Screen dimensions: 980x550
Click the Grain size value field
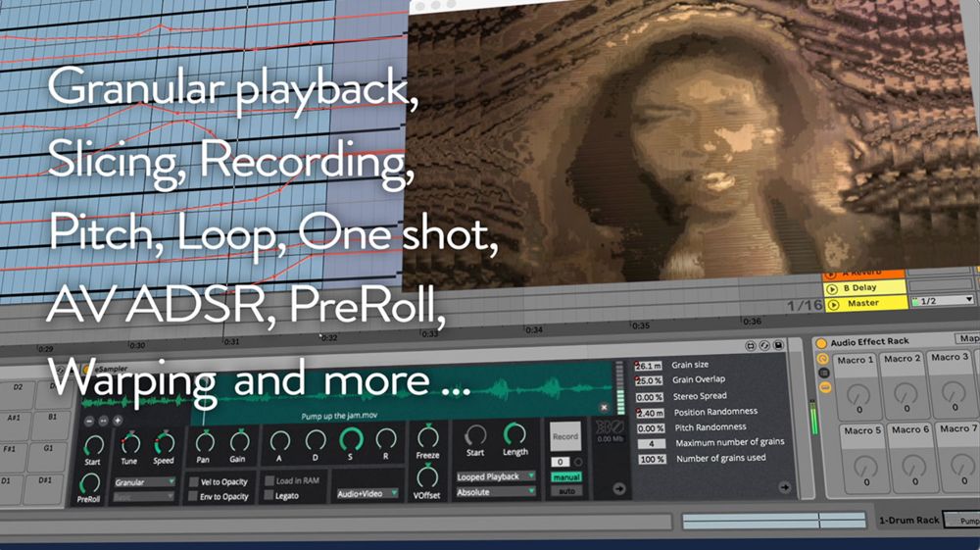pyautogui.click(x=649, y=366)
